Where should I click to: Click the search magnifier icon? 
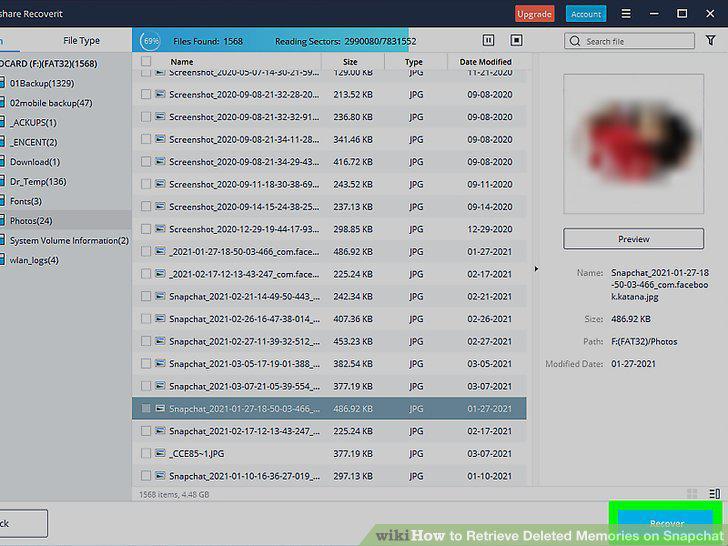point(575,41)
